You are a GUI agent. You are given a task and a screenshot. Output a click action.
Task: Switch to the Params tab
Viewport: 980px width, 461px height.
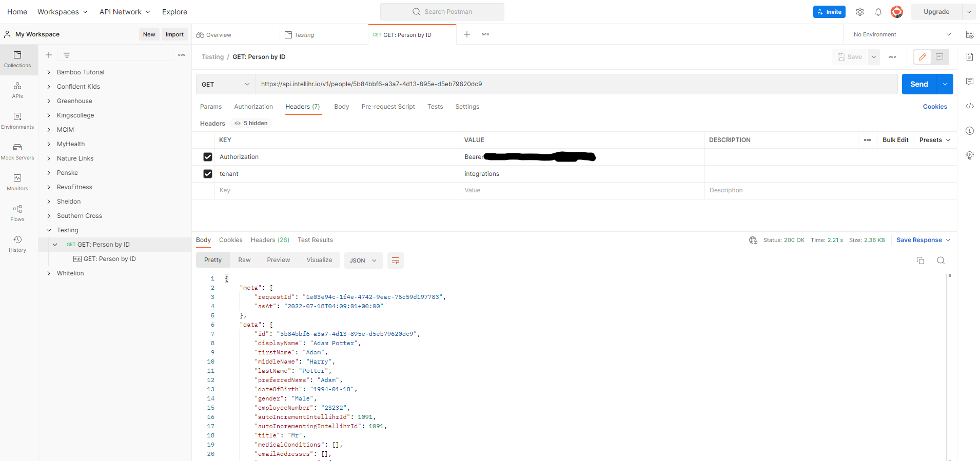[x=211, y=107]
